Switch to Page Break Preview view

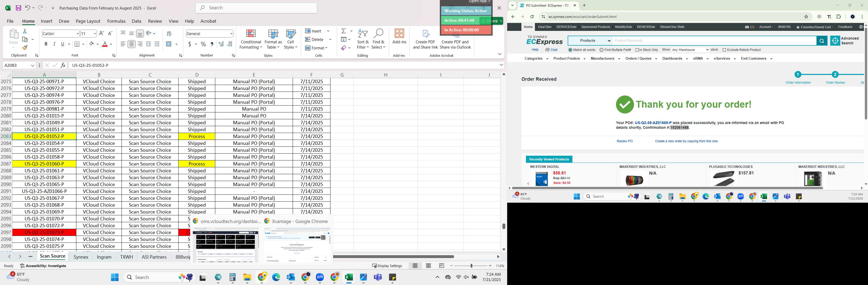441,265
